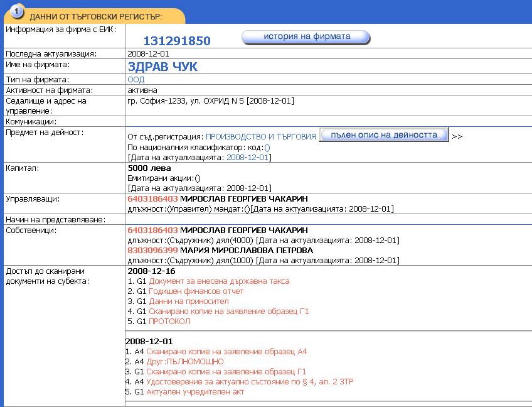Click the ID 8303096399 of Мария Петрова
The image size is (532, 407).
(152, 251)
